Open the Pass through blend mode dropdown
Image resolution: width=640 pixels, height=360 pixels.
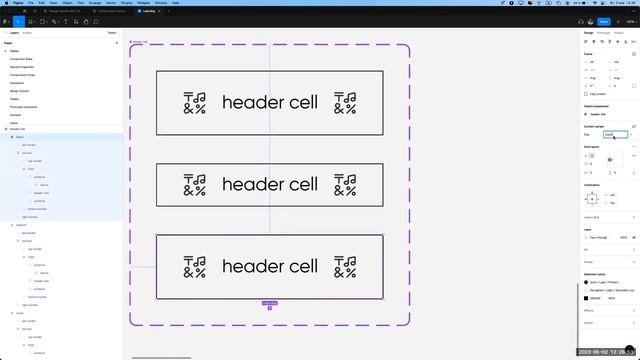coord(599,238)
